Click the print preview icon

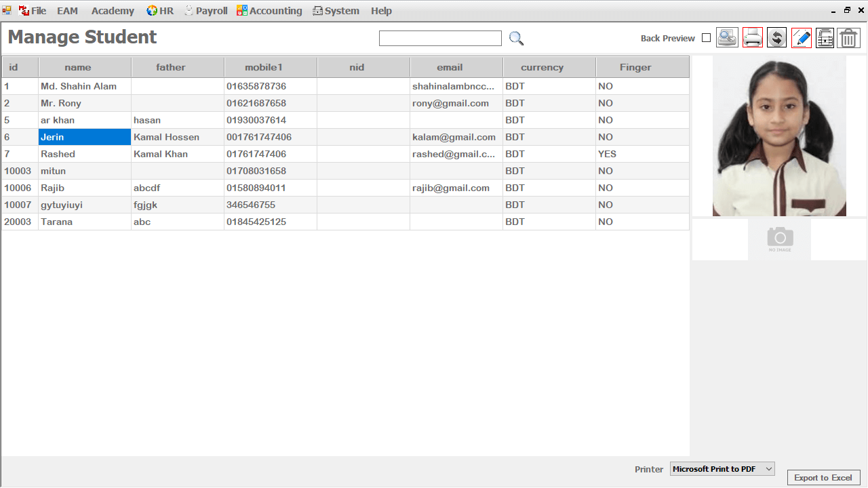(727, 38)
